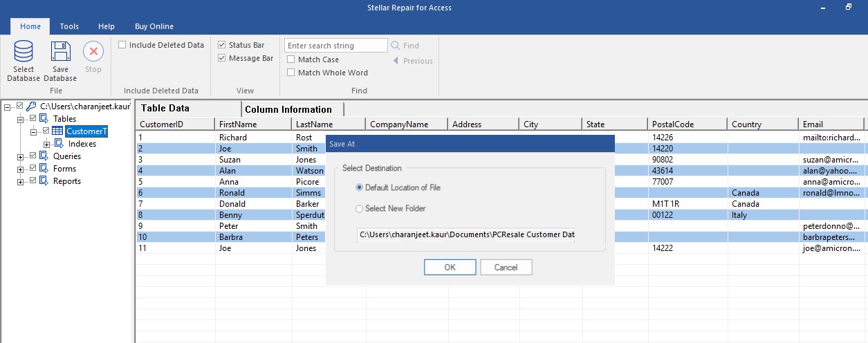Collapse the root database tree node

pos(8,106)
